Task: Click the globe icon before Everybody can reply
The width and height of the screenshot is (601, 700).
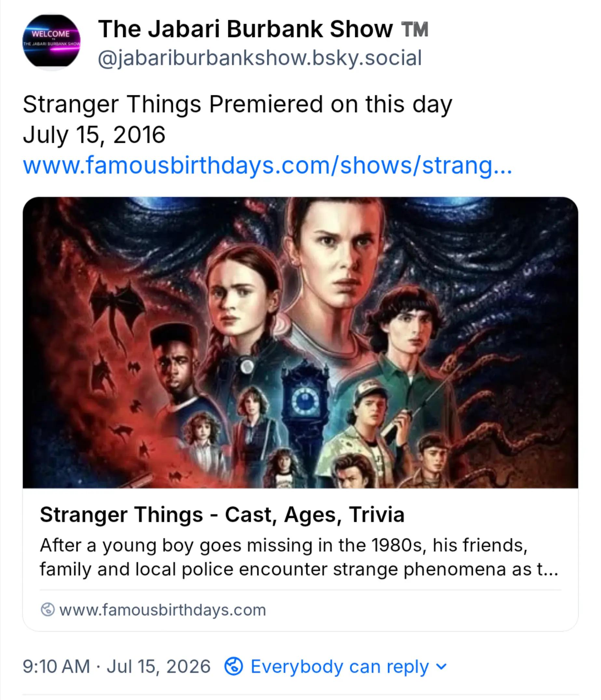Action: pos(234,666)
